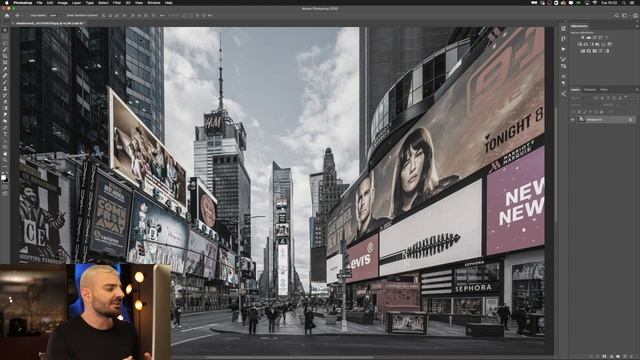Open the Window menu
The image size is (640, 360).
coord(154,2)
